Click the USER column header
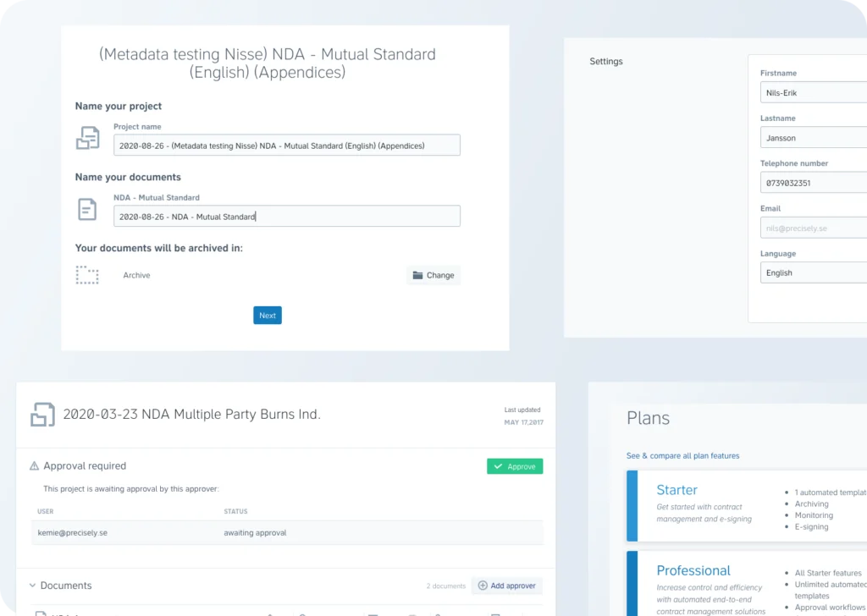The image size is (867, 616). coord(46,511)
